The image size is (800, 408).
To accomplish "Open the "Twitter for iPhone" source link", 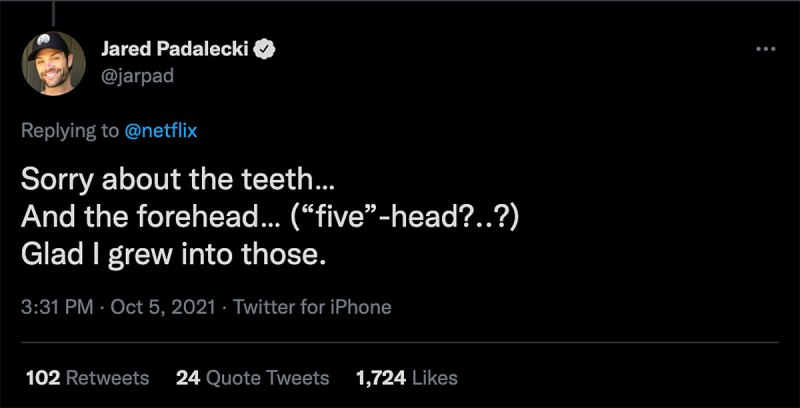I will (311, 307).
